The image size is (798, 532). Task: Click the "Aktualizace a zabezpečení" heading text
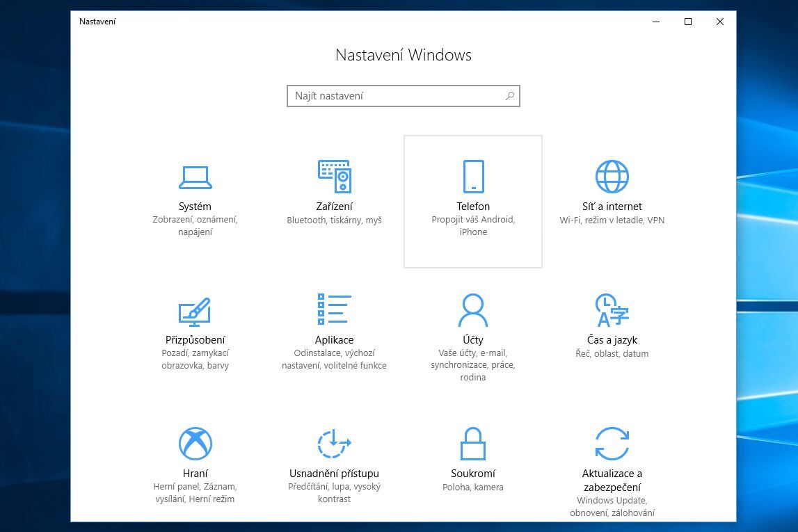[x=612, y=480]
